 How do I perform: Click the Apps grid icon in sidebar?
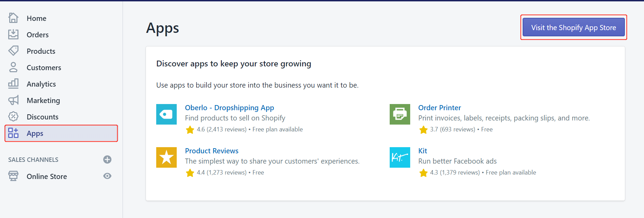point(13,133)
